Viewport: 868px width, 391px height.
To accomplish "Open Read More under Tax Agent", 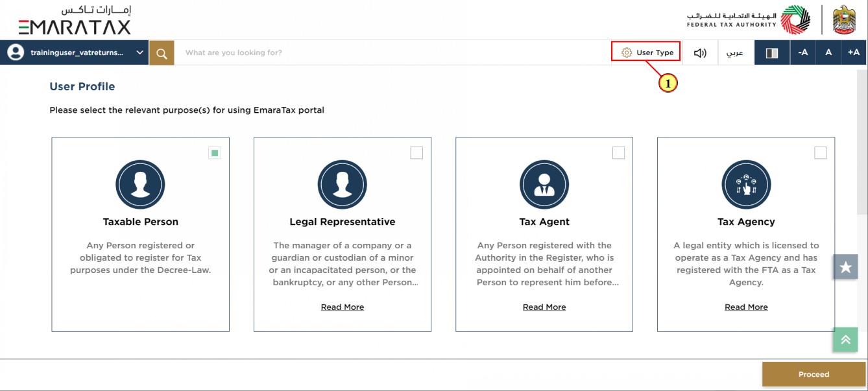I will (544, 307).
